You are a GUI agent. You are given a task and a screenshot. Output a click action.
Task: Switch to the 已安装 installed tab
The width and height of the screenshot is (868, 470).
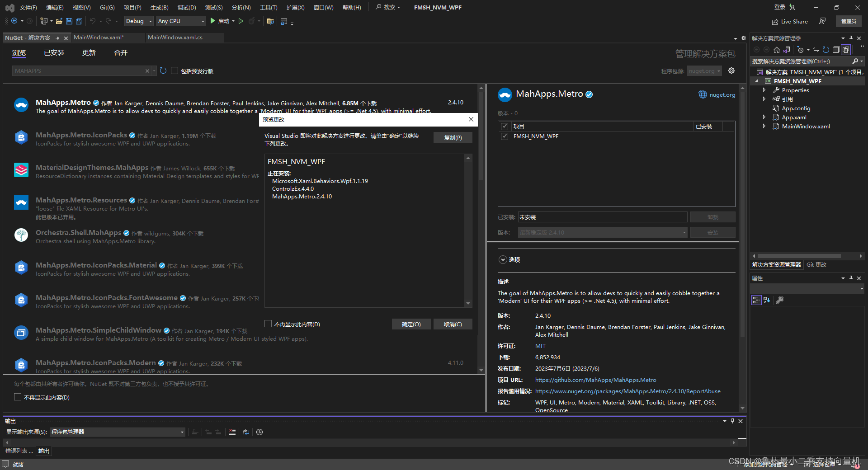54,53
